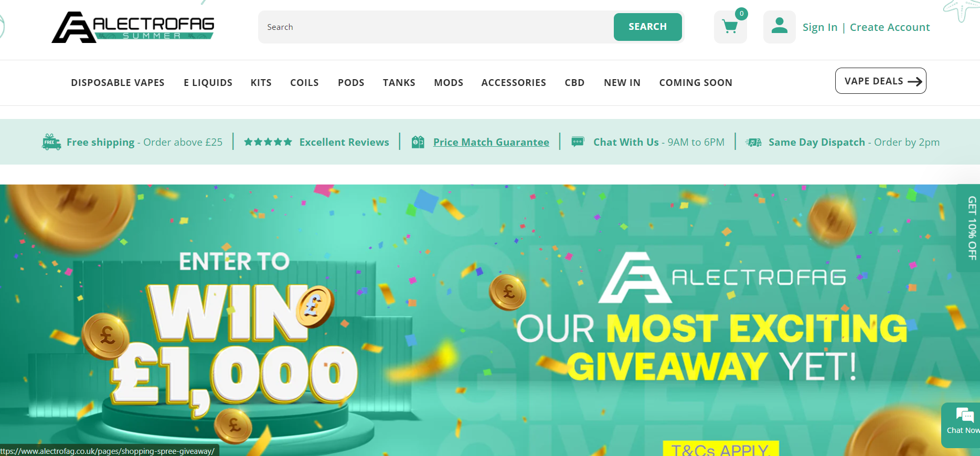Screen dimensions: 980x456
Task: Open the shopping cart icon
Action: click(730, 27)
